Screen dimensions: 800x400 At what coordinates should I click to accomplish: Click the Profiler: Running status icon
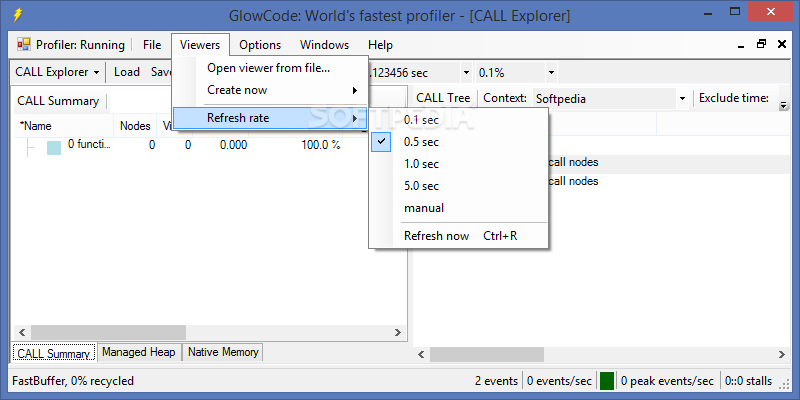(x=24, y=45)
